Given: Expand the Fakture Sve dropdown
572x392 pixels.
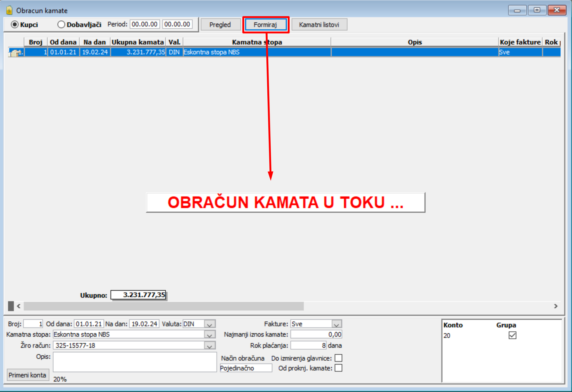Looking at the screenshot, I should tap(337, 324).
